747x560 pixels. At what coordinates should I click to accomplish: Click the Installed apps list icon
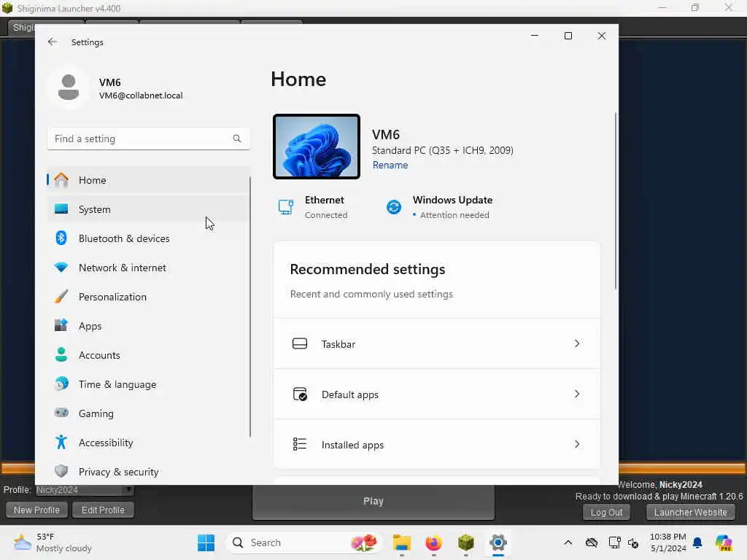[300, 444]
